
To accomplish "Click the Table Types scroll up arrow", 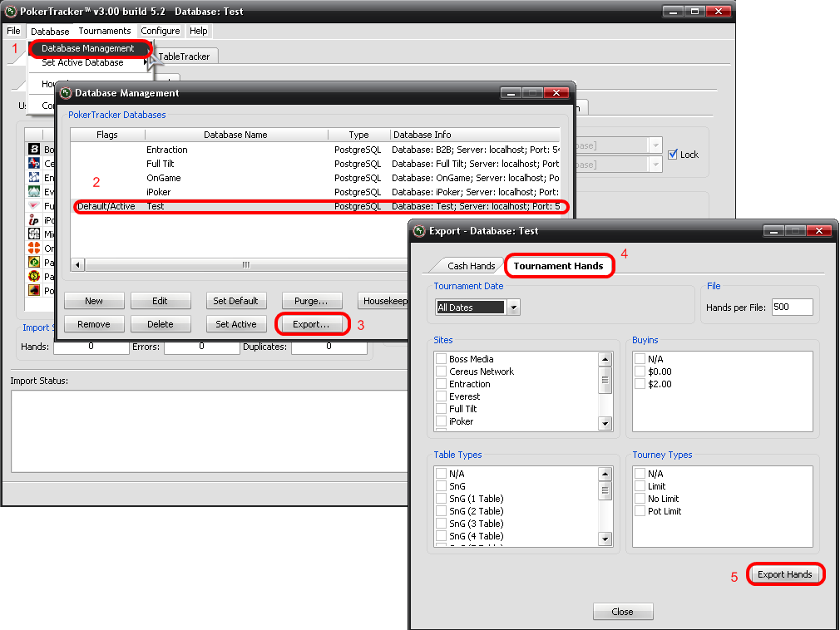I will (x=605, y=474).
